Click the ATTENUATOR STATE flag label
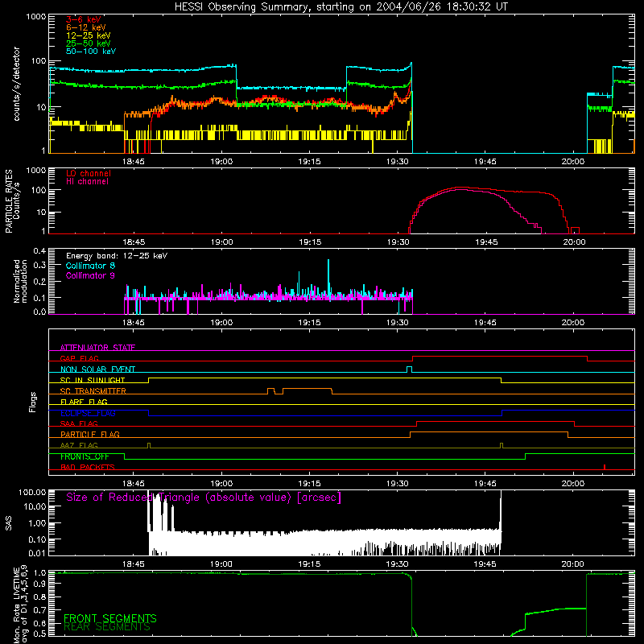The image size is (644, 644). (x=97, y=348)
